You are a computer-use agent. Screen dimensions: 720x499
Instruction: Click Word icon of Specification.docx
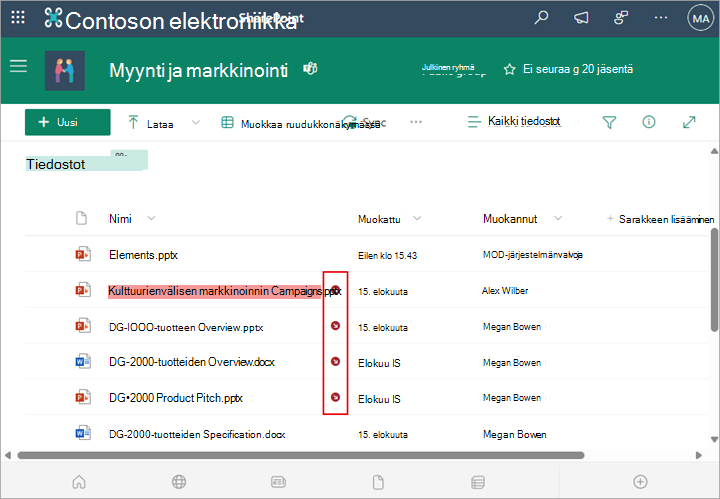click(83, 433)
